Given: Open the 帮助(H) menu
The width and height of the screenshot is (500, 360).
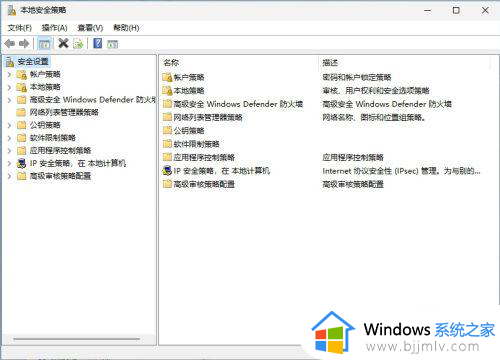Looking at the screenshot, I should (x=126, y=28).
